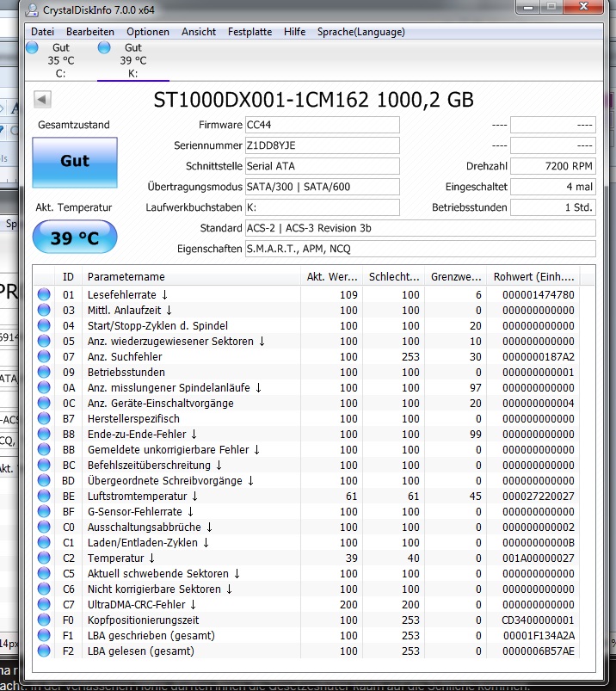Select the C: drive tab
The width and height of the screenshot is (616, 691).
click(61, 60)
